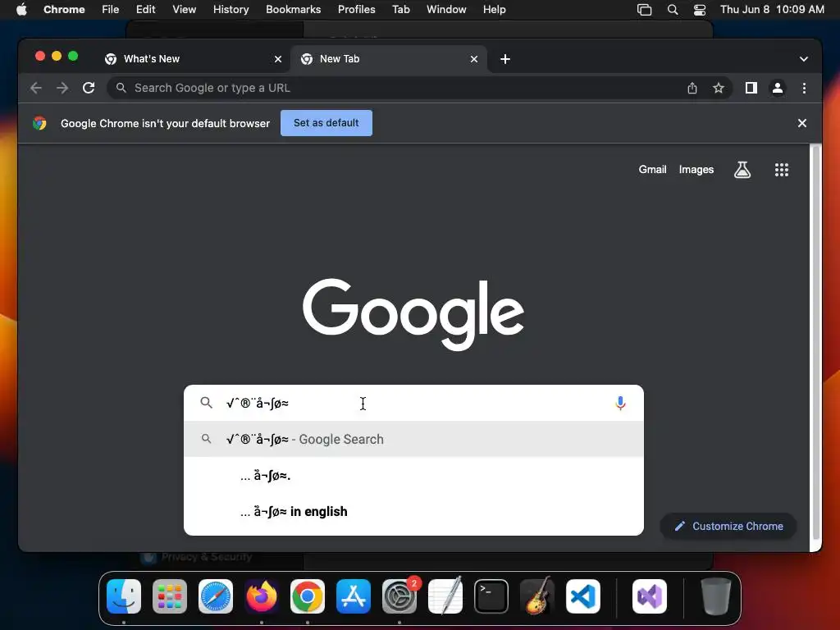
Task: Open the Bookmarks menu
Action: (293, 10)
